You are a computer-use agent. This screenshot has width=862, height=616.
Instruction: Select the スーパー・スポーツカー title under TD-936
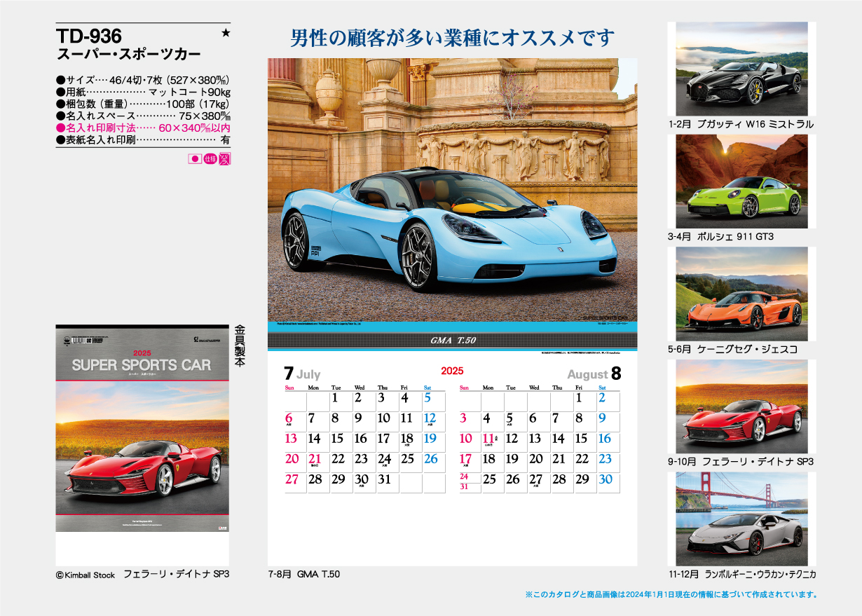point(128,54)
